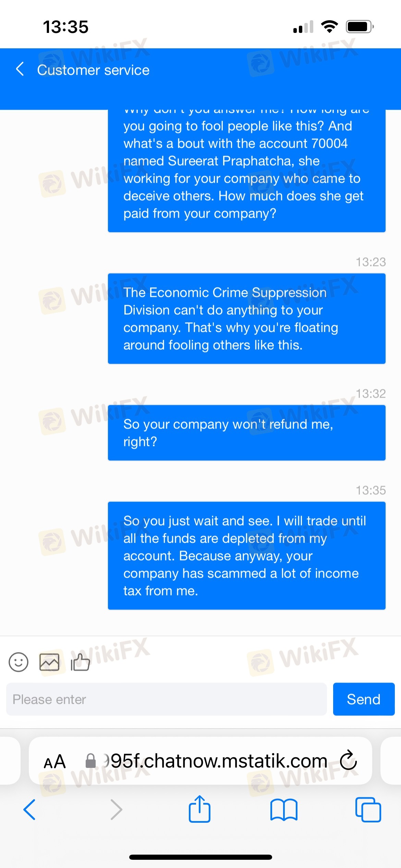Focus the 'Please enter' message field
This screenshot has width=401, height=868.
coord(167,699)
